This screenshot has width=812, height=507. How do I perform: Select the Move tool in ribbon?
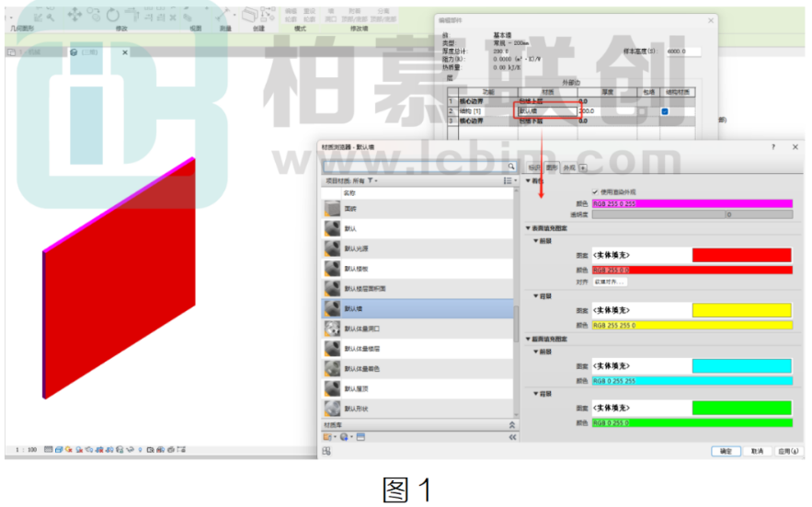click(74, 14)
